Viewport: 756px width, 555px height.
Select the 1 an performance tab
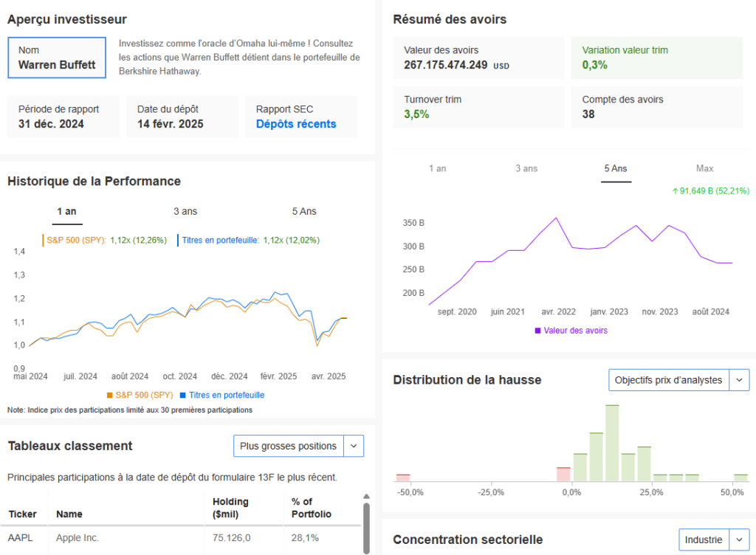pos(66,212)
